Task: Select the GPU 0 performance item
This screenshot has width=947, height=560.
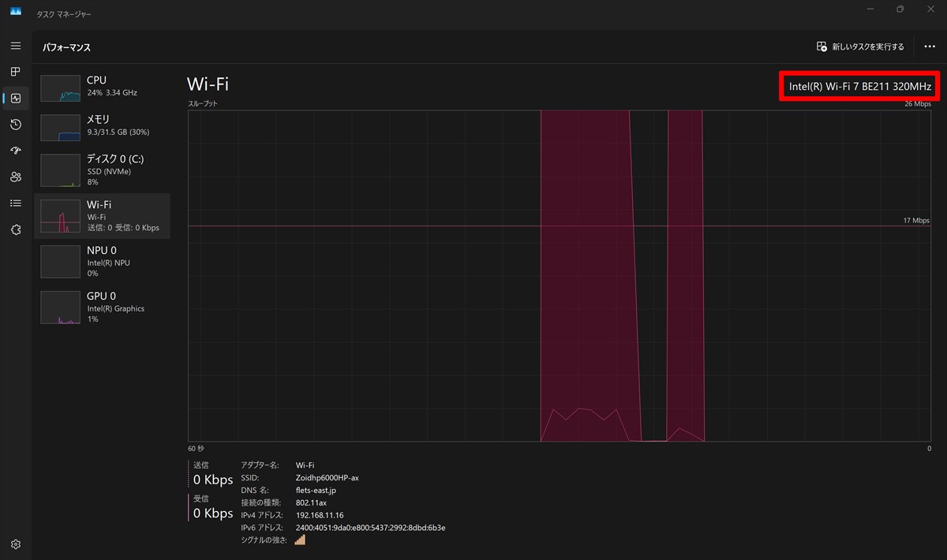Action: click(x=103, y=307)
